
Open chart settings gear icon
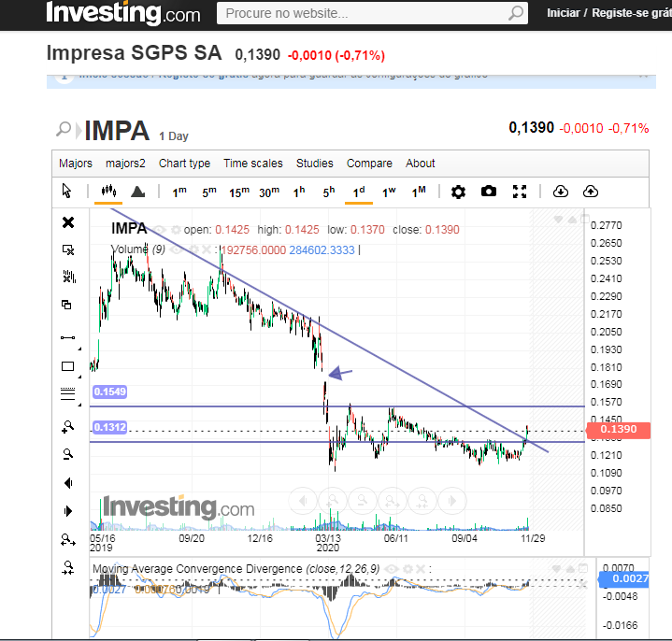point(458,192)
